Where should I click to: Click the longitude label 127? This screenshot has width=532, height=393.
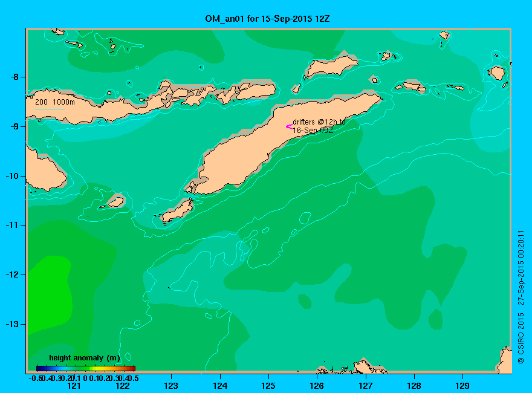[365, 386]
